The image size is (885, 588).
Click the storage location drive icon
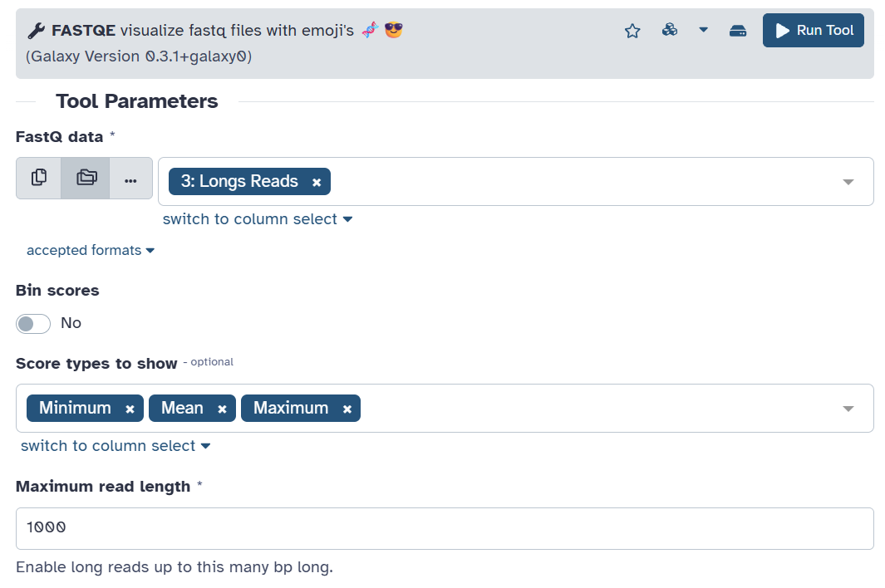tap(738, 31)
